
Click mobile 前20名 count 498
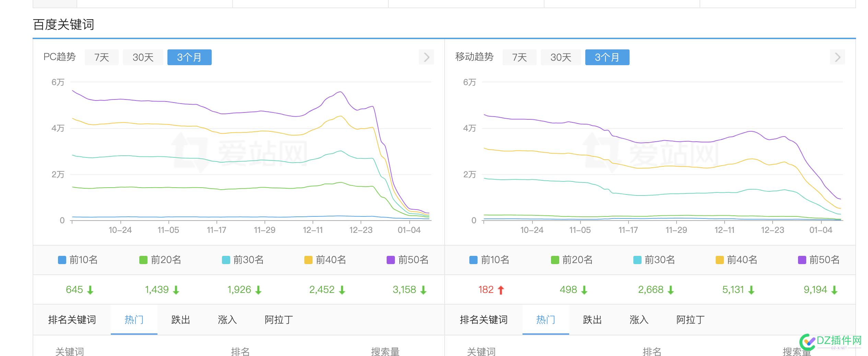point(568,290)
